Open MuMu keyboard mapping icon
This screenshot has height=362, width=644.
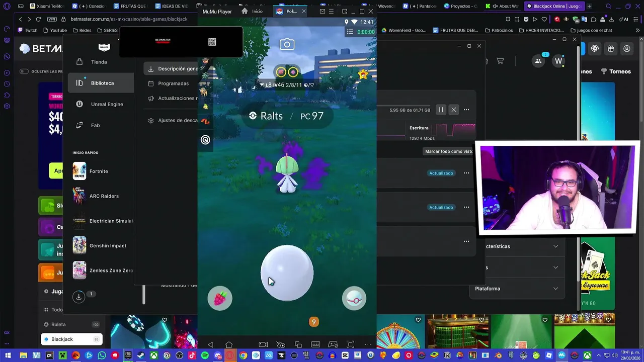point(315,344)
